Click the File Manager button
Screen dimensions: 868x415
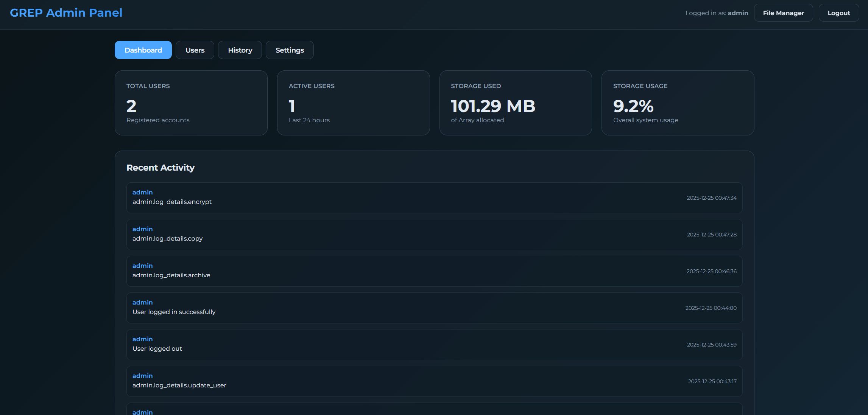tap(783, 13)
